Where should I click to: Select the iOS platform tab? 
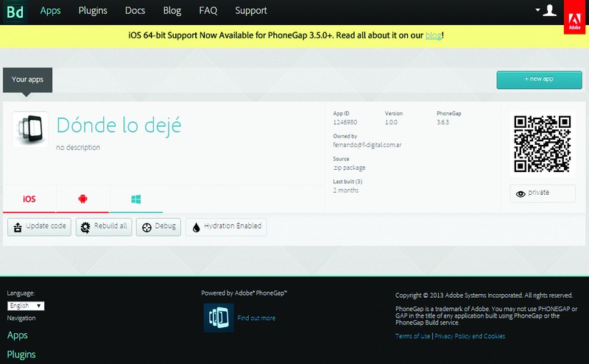point(29,199)
